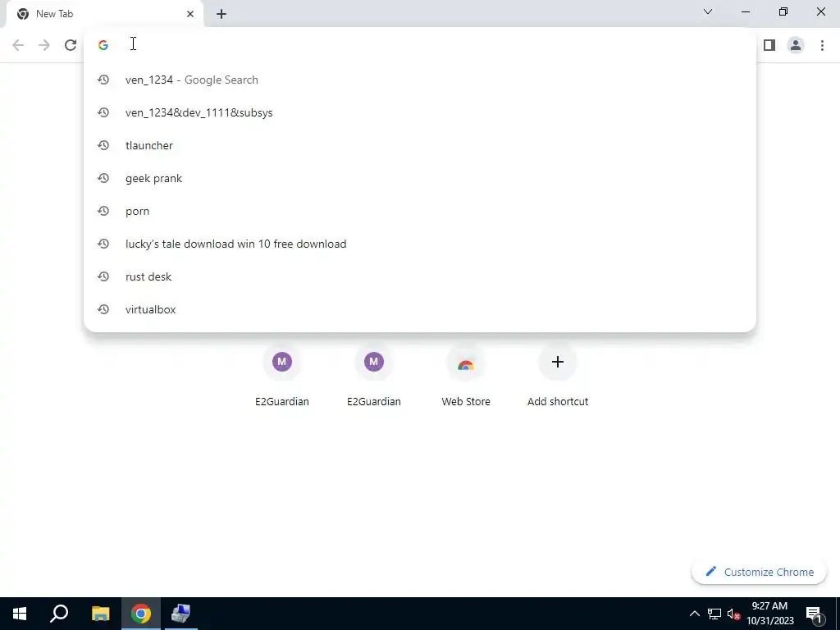This screenshot has width=840, height=630.
Task: Open the Chrome side panel
Action: click(769, 45)
